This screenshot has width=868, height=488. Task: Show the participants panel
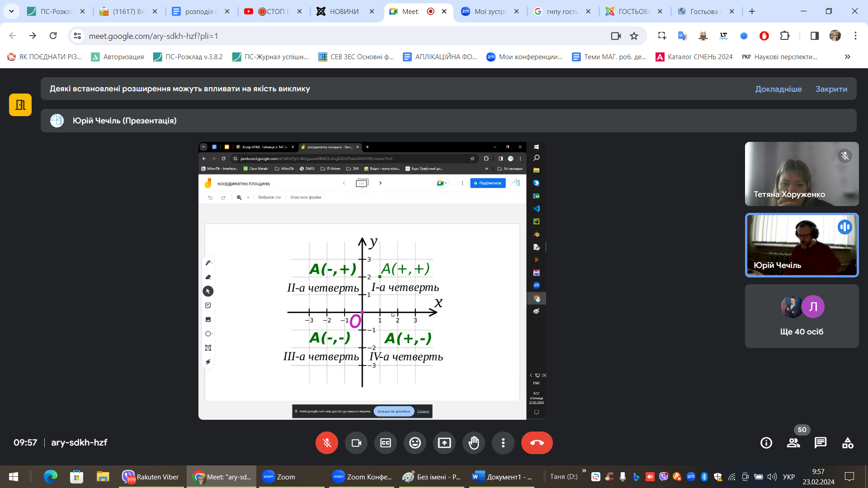click(793, 443)
